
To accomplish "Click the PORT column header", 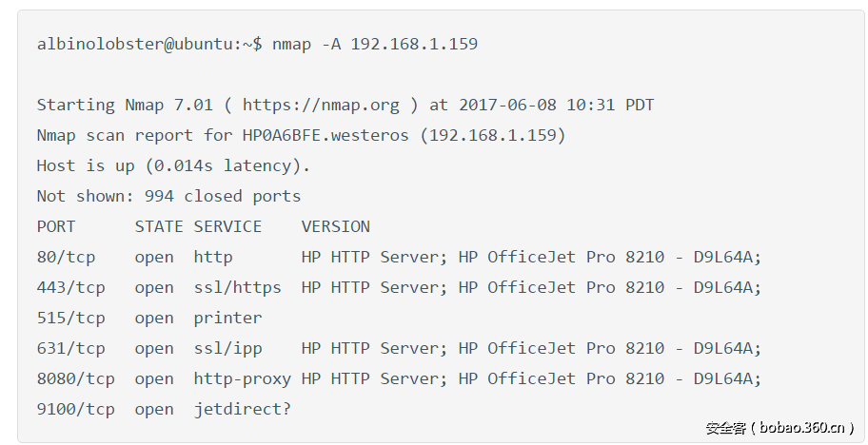I will [x=56, y=226].
